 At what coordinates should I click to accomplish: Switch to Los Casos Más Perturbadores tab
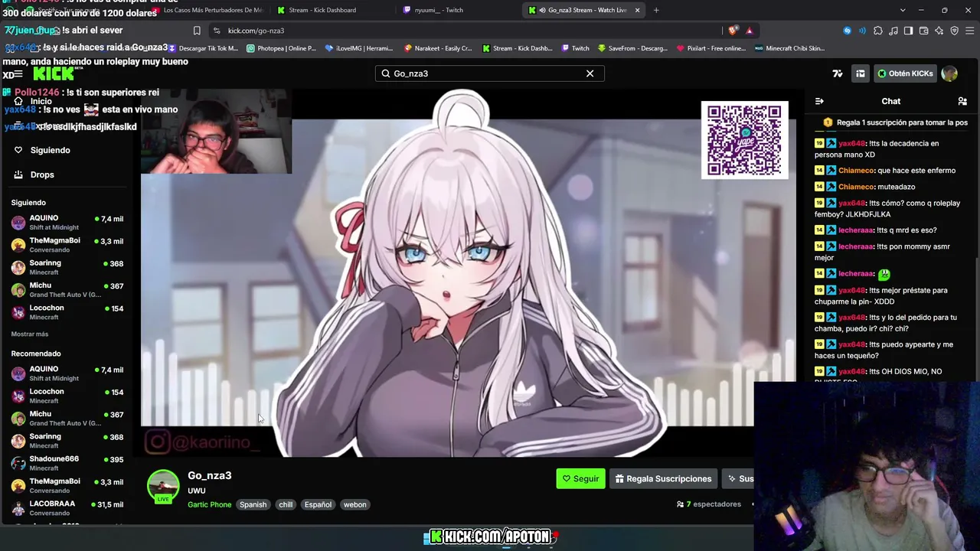[x=207, y=10]
